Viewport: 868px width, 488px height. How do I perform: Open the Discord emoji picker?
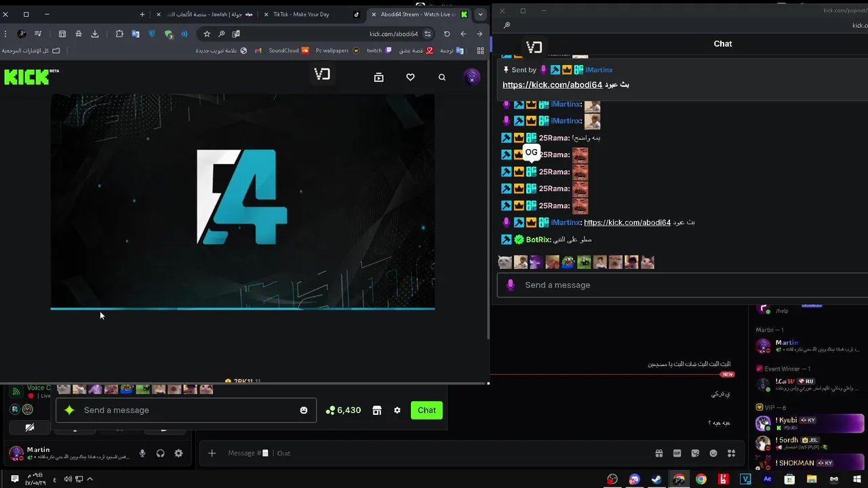tap(713, 453)
